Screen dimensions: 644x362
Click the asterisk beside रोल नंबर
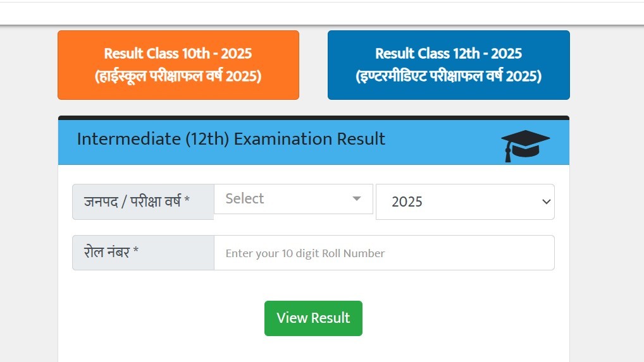pos(136,253)
